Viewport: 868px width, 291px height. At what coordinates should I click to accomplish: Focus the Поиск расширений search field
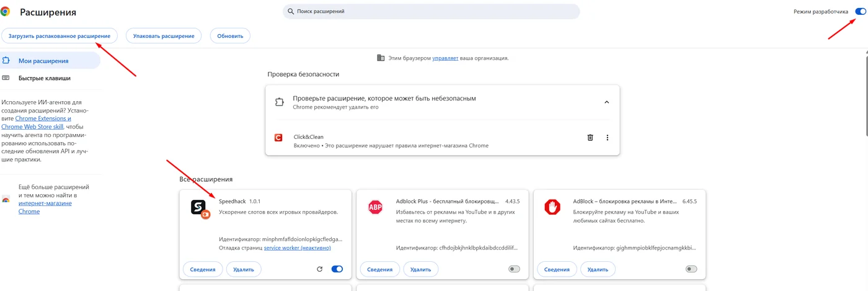[x=431, y=11]
